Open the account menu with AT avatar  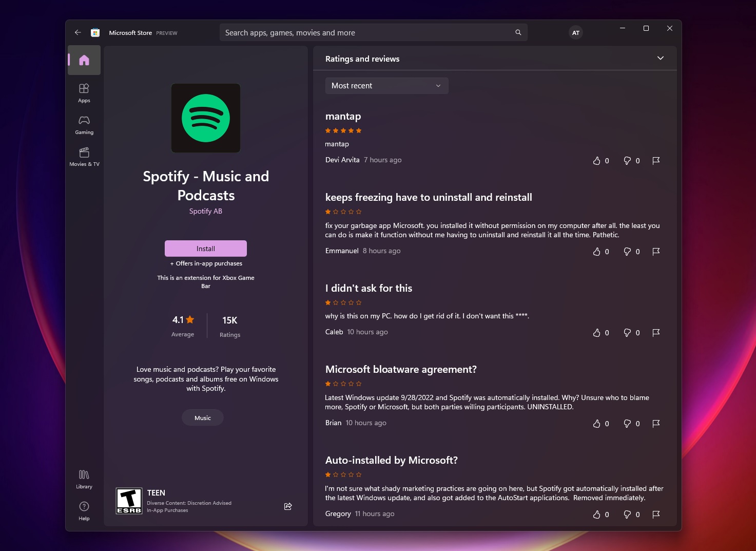(575, 32)
